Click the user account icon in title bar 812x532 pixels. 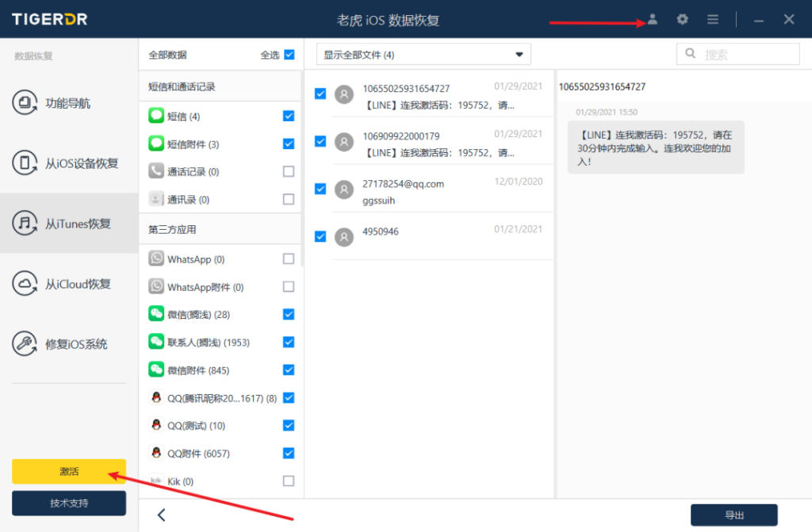[653, 19]
